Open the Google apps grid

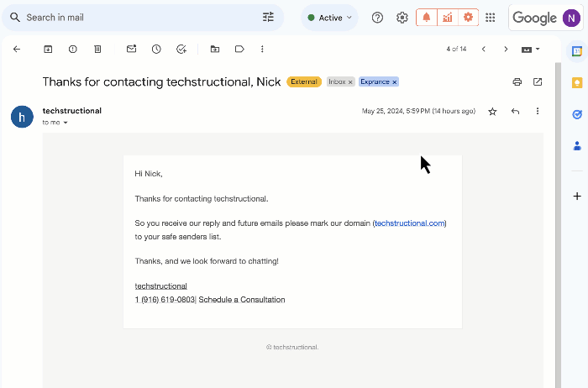(x=490, y=18)
